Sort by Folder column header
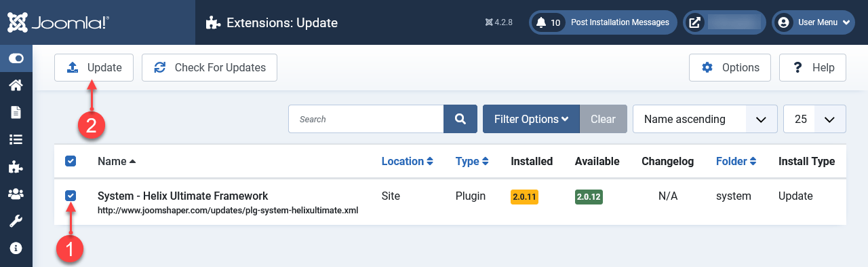This screenshot has height=267, width=868. [736, 161]
